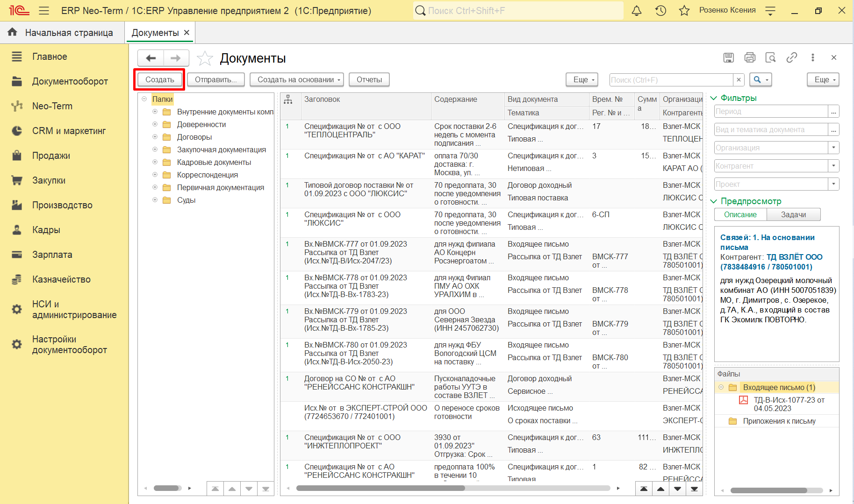Screen dimensions: 854x504
Task: Open the Контрагент filter dropdown
Action: pyautogui.click(x=833, y=166)
